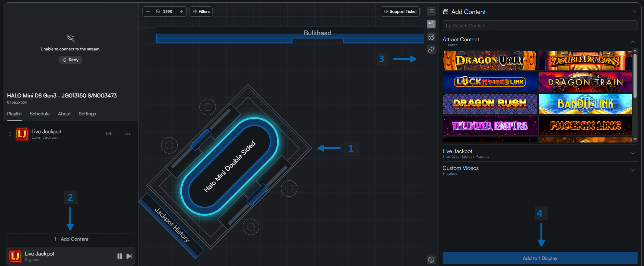The height and width of the screenshot is (266, 644).
Task: Select the Bandit Link game thumbnail
Action: coord(585,104)
